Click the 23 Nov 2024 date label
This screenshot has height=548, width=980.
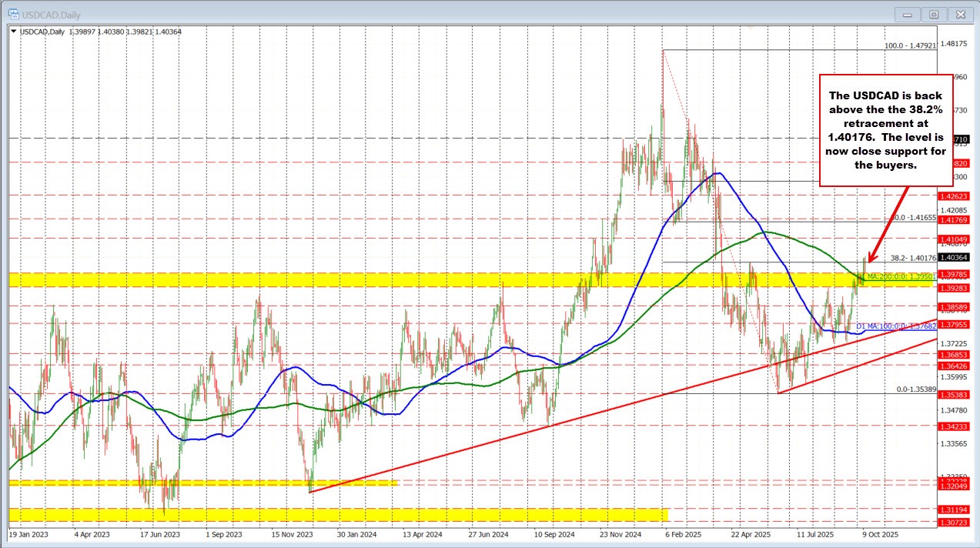pos(620,533)
